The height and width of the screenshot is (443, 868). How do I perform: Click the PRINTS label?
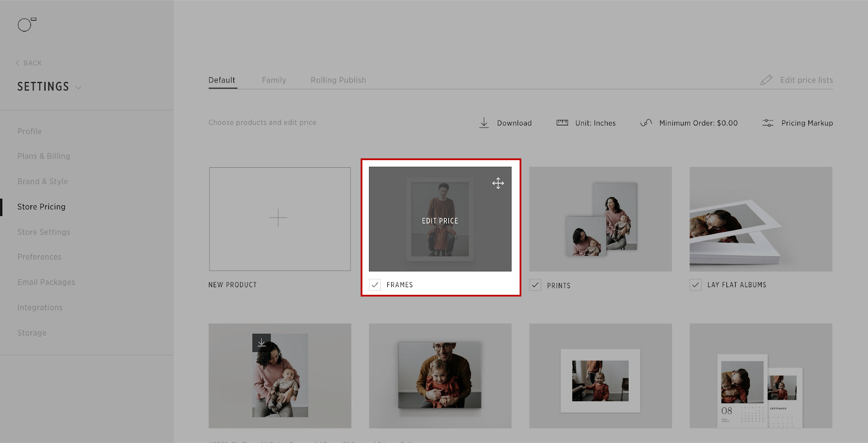coord(559,286)
